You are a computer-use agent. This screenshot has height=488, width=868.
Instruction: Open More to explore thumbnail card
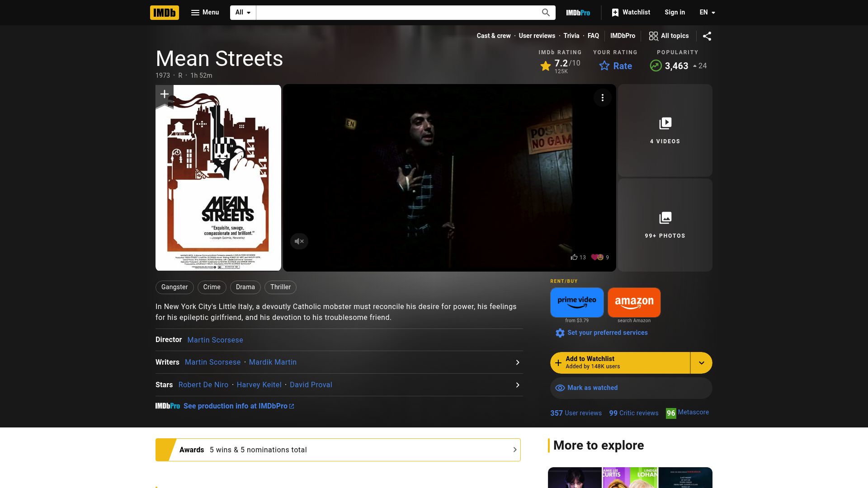click(x=630, y=478)
